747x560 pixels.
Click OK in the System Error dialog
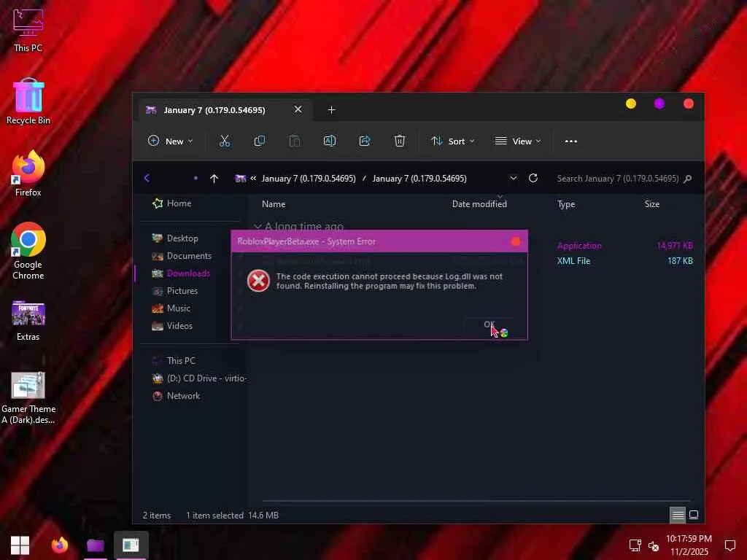click(x=489, y=324)
